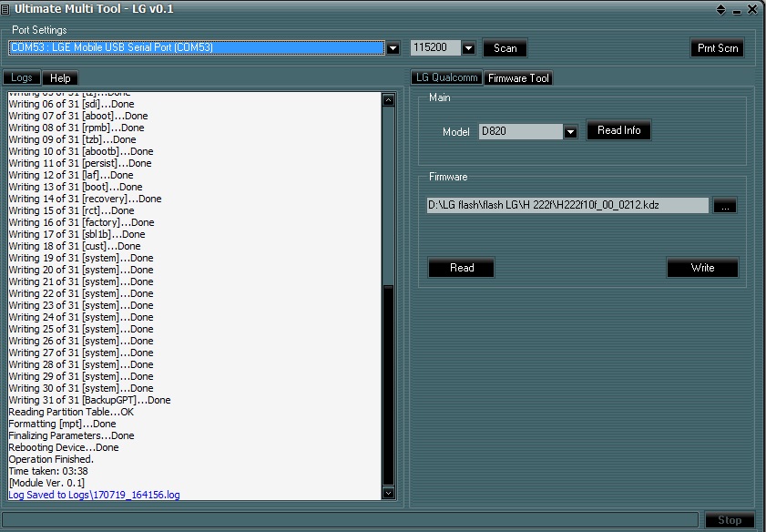The height and width of the screenshot is (532, 766).
Task: Select the 'Writing 14 of 31 [recovery]' line
Action: coord(85,199)
